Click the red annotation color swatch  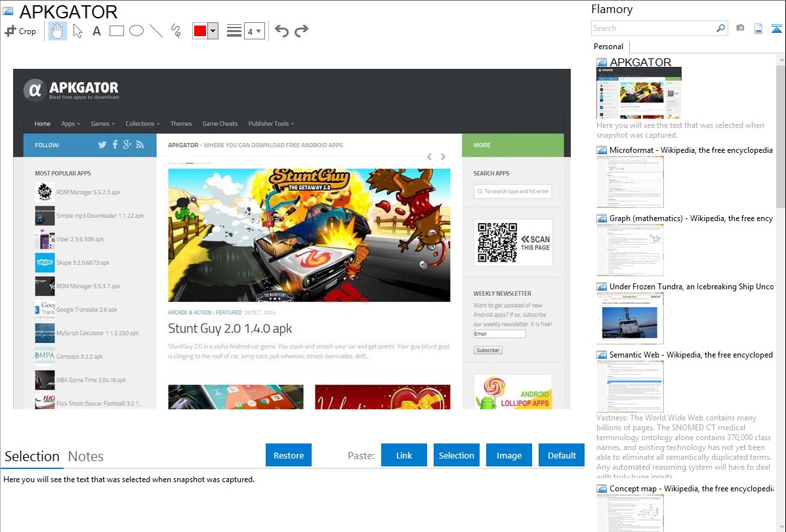(200, 31)
